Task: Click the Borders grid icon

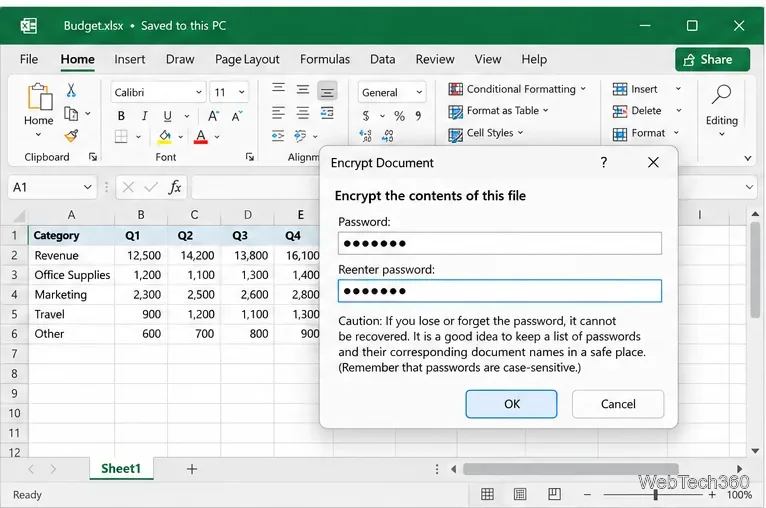Action: (121, 136)
